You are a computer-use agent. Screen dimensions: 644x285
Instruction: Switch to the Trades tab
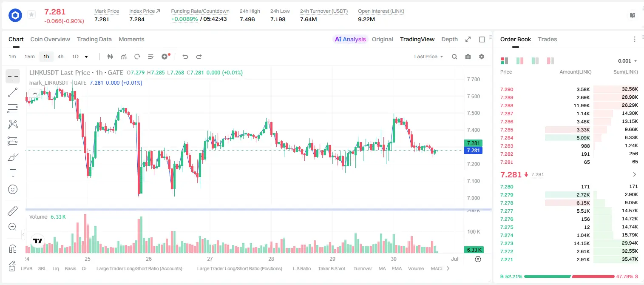pyautogui.click(x=547, y=39)
